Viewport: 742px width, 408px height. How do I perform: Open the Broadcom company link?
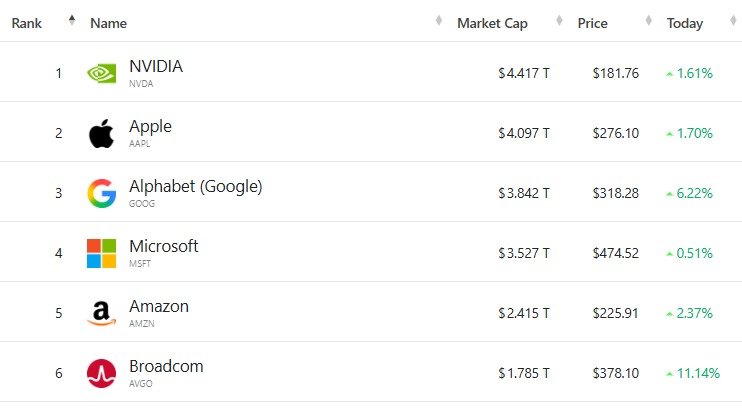(x=166, y=367)
